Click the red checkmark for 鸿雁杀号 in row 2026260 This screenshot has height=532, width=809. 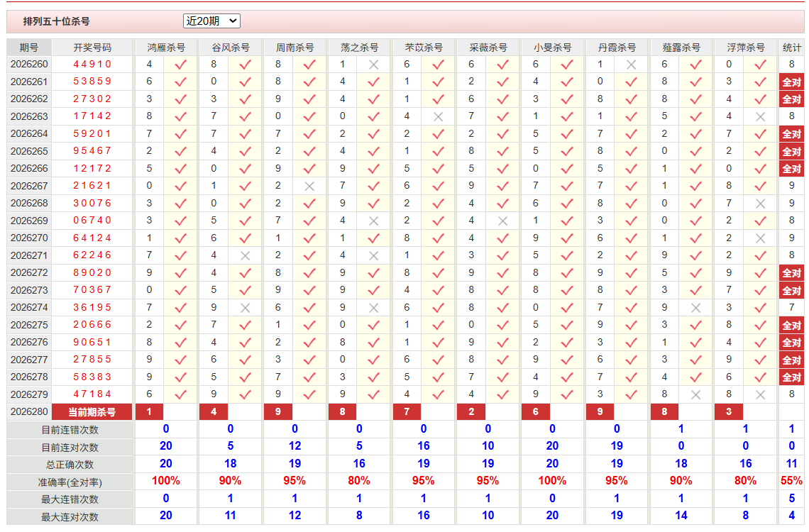180,65
